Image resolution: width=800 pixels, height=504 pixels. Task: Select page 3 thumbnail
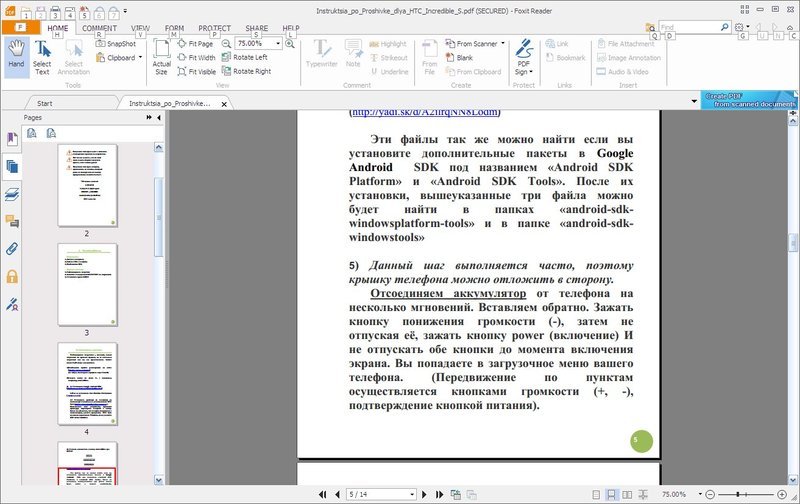pyautogui.click(x=87, y=285)
